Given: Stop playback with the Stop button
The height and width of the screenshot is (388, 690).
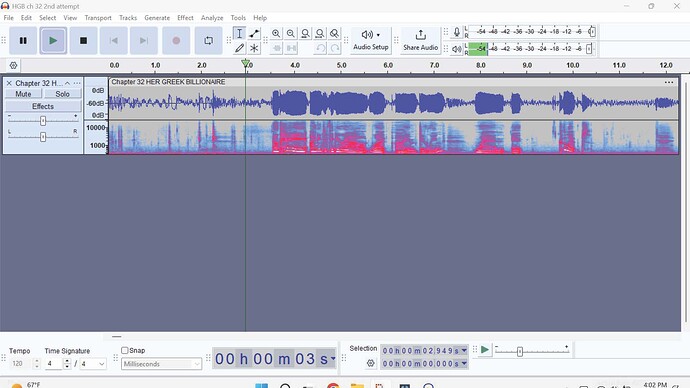Looking at the screenshot, I should 83,40.
